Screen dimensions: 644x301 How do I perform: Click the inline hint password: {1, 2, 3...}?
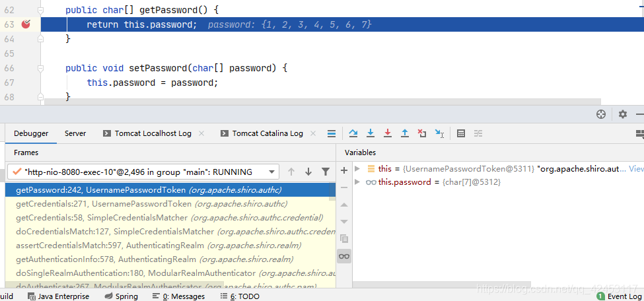(289, 24)
